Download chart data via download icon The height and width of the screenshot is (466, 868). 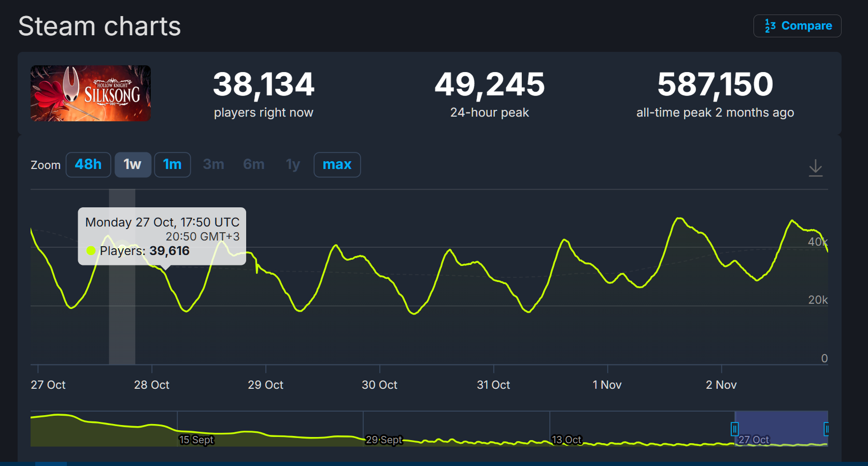pyautogui.click(x=816, y=168)
